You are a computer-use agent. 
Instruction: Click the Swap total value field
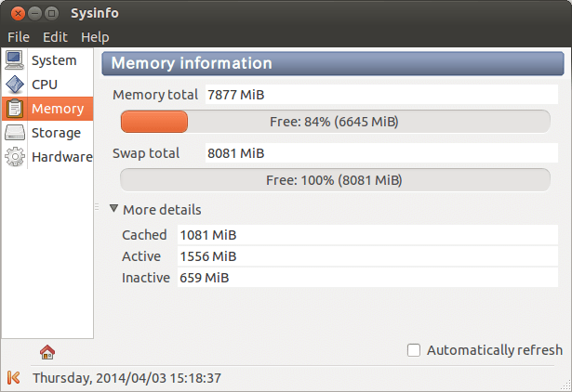click(381, 152)
